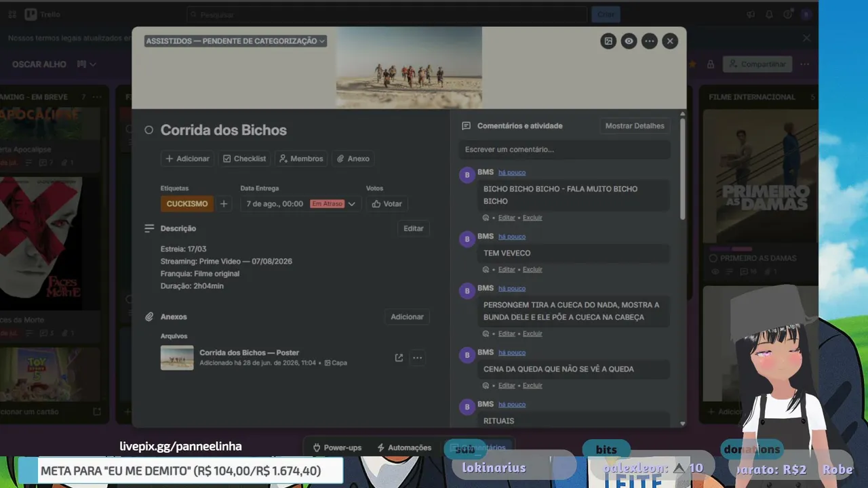Add reaction to PERSONGEM TIRA A CUECA comment

coord(486,333)
